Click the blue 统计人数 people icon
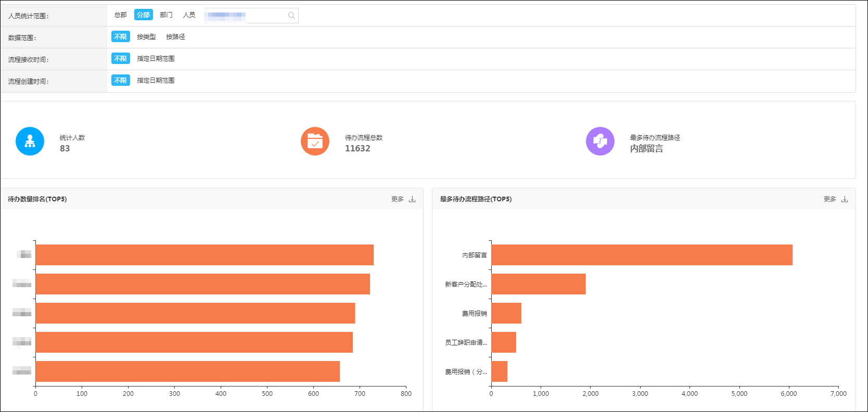 tap(30, 141)
